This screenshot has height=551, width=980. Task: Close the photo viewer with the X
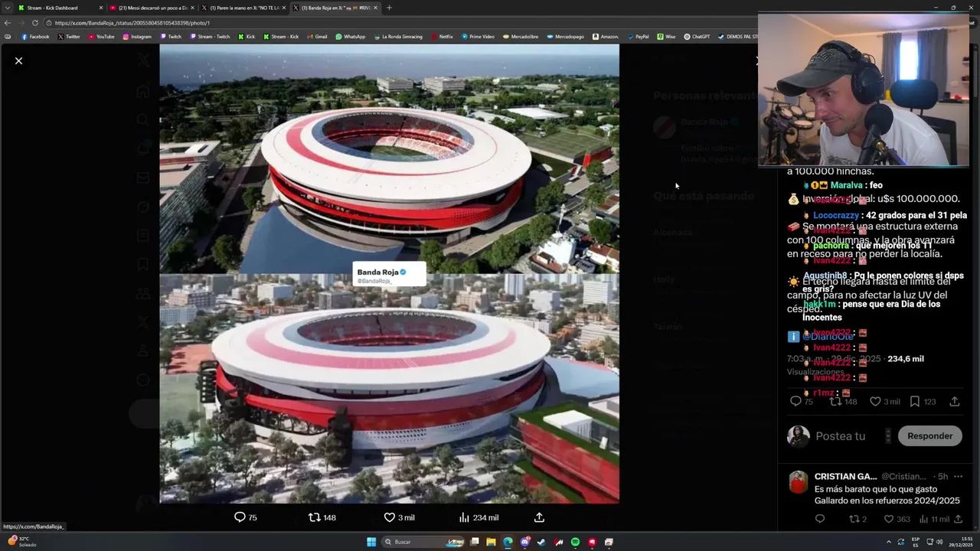point(18,60)
